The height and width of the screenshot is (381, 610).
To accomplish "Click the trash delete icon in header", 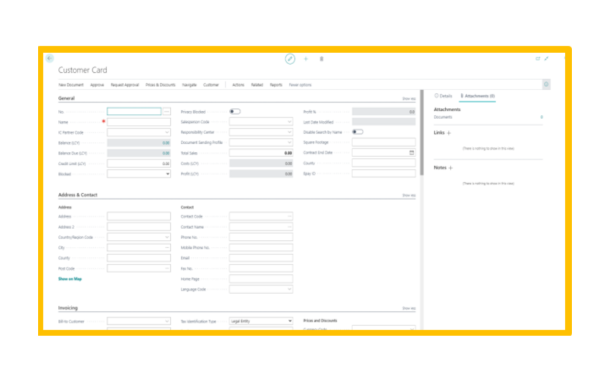I will tap(321, 59).
